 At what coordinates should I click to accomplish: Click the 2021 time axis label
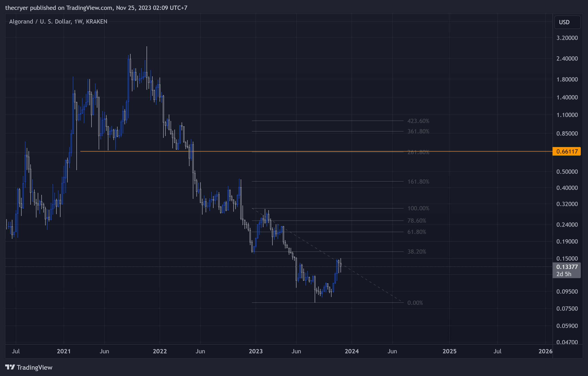[x=64, y=351]
